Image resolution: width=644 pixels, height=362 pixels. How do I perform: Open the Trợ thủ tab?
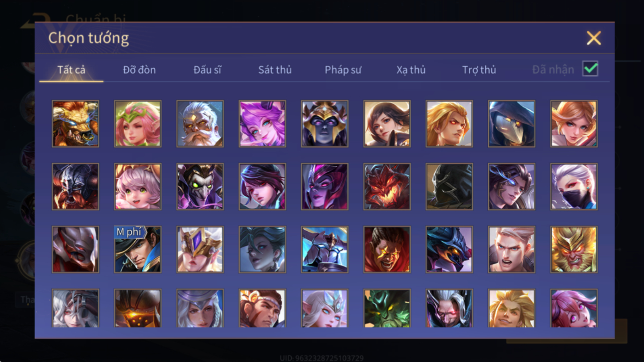click(479, 70)
